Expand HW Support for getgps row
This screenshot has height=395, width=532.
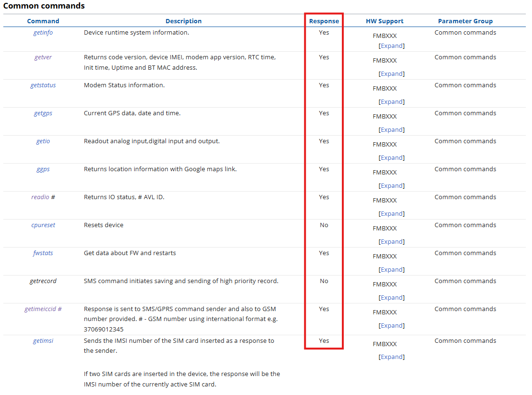[x=392, y=130]
